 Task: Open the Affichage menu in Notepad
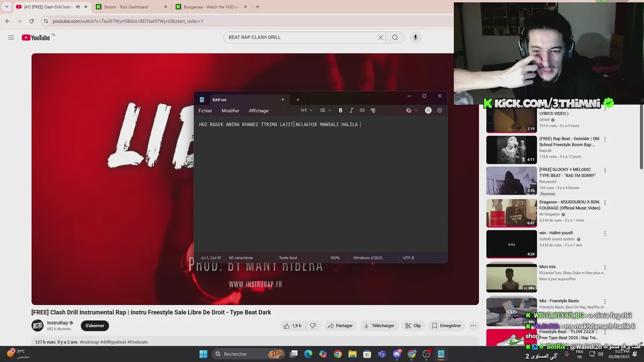[259, 111]
